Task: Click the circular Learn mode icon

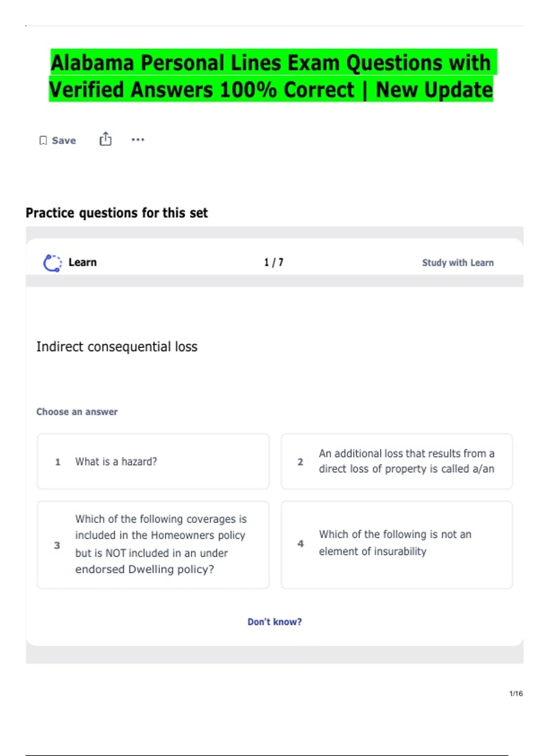Action: pos(52,263)
